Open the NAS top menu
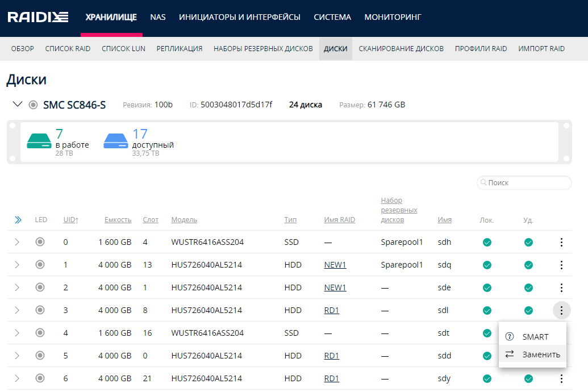 click(x=158, y=17)
